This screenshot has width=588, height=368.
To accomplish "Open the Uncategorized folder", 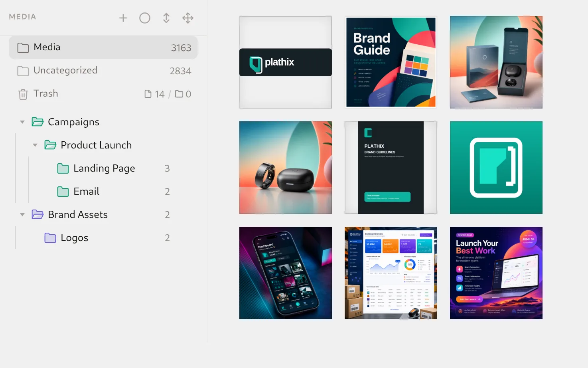I will click(x=103, y=71).
